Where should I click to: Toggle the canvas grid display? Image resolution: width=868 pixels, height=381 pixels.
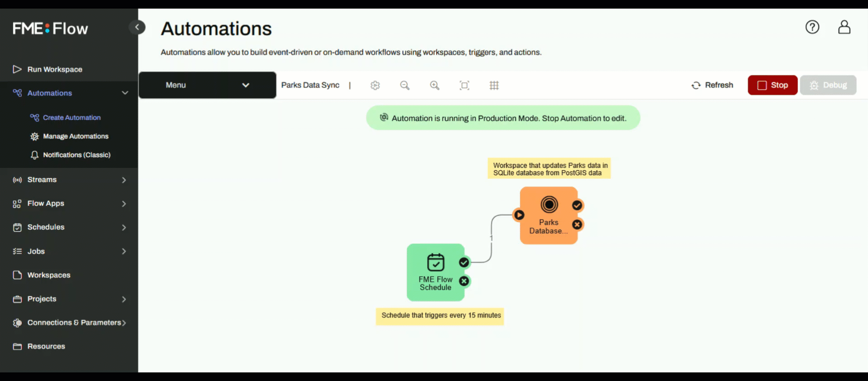494,85
